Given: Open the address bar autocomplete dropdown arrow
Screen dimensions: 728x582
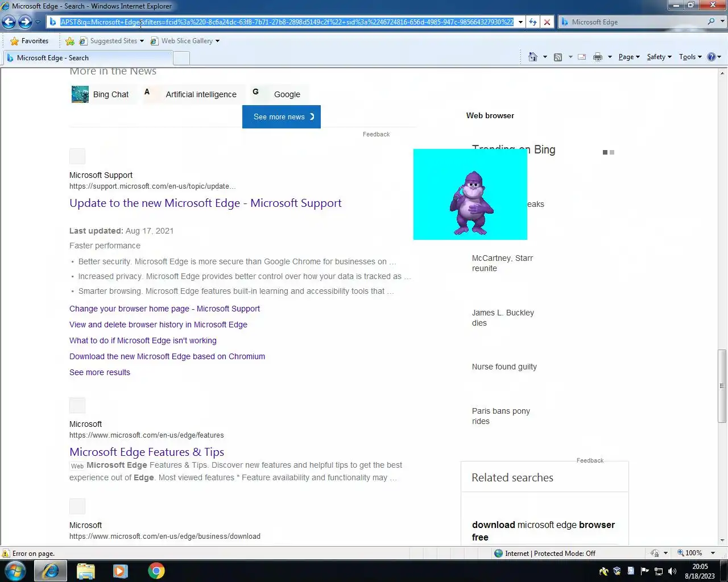Looking at the screenshot, I should (x=520, y=22).
